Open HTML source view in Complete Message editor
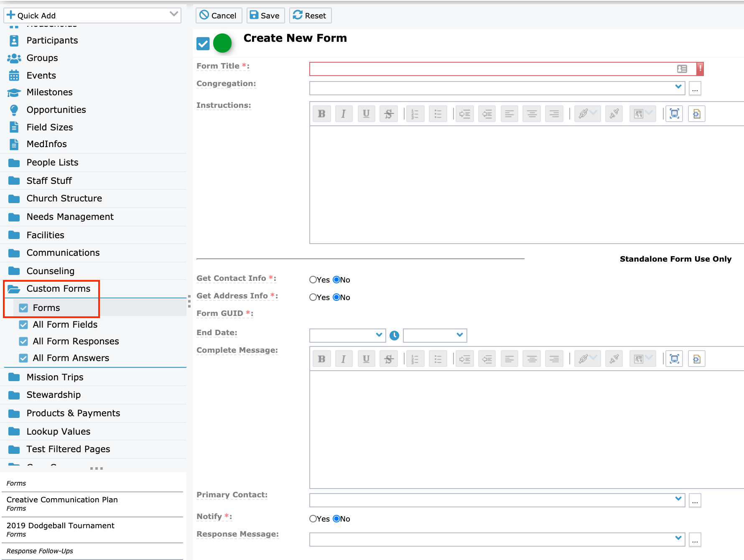 tap(697, 359)
